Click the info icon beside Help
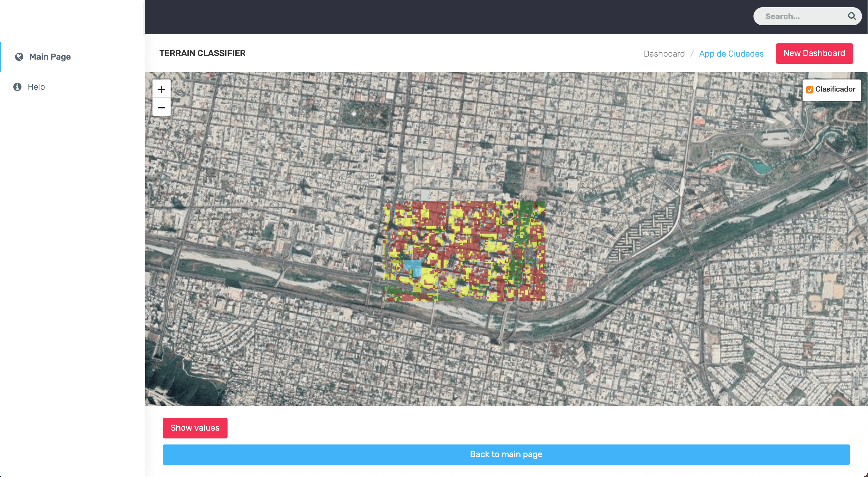This screenshot has height=477, width=868. click(x=17, y=87)
